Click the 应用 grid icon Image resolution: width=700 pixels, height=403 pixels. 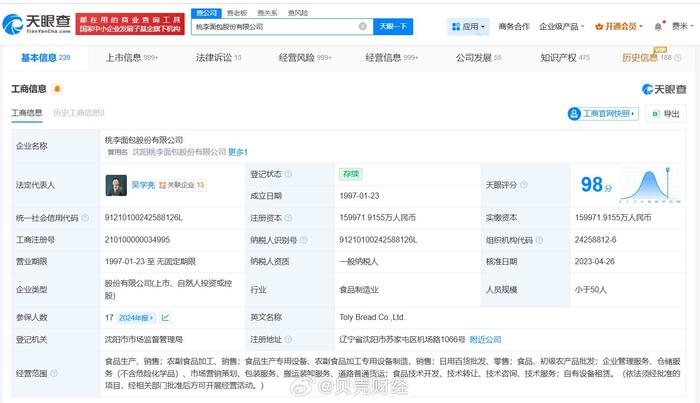[x=456, y=27]
